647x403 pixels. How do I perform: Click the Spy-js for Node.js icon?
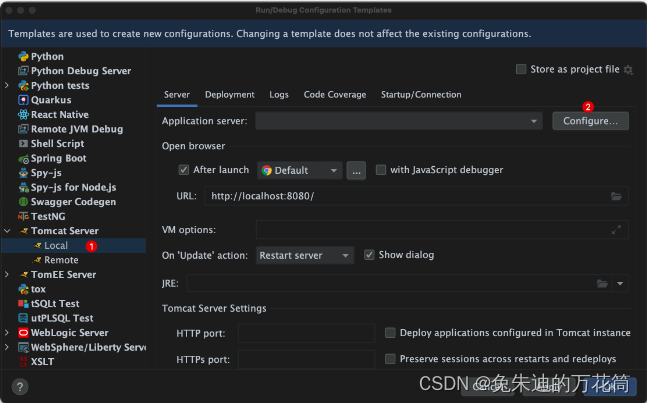pyautogui.click(x=24, y=187)
